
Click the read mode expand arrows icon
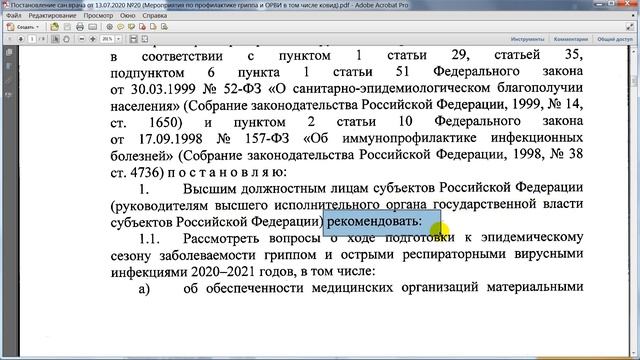[630, 27]
